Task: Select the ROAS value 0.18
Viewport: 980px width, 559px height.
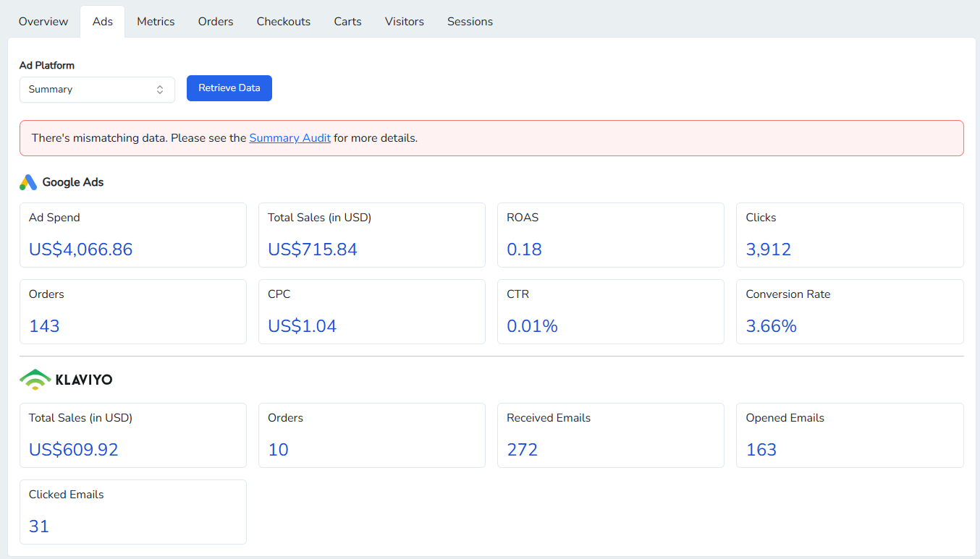Action: click(x=525, y=249)
